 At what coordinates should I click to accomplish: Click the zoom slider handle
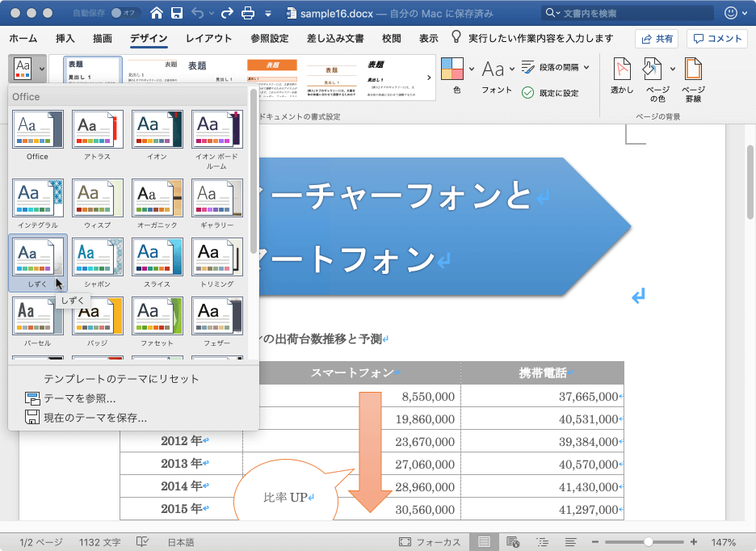649,542
